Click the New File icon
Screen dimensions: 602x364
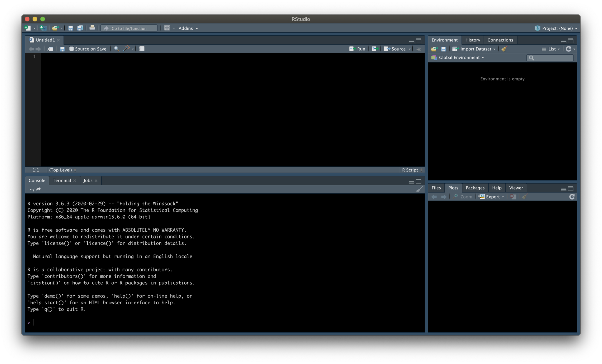point(27,28)
